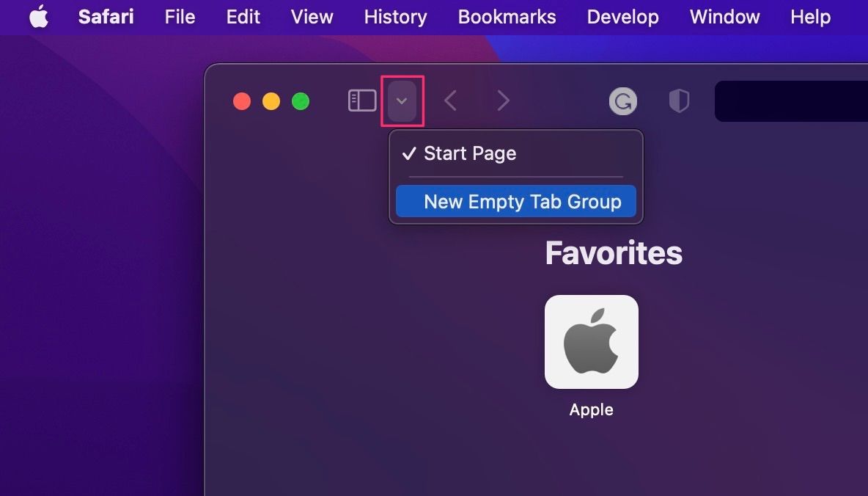Viewport: 868px width, 496px height.
Task: Open the Help menu
Action: (x=810, y=17)
